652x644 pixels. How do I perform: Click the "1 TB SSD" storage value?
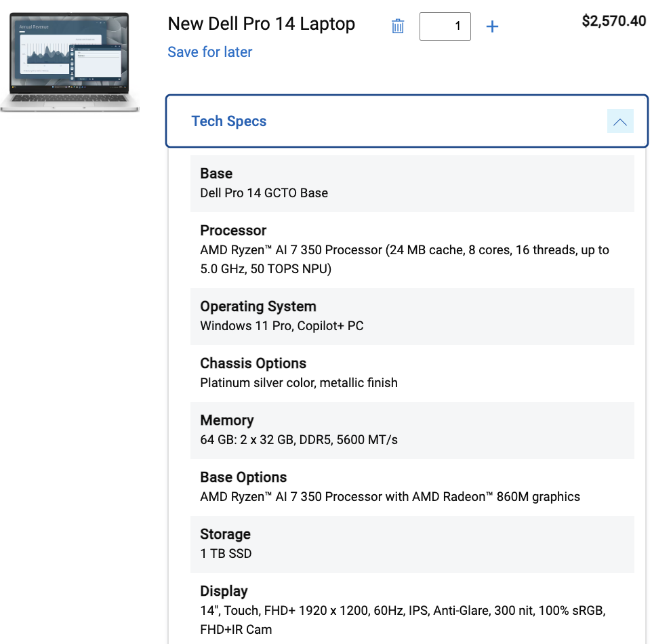(226, 554)
